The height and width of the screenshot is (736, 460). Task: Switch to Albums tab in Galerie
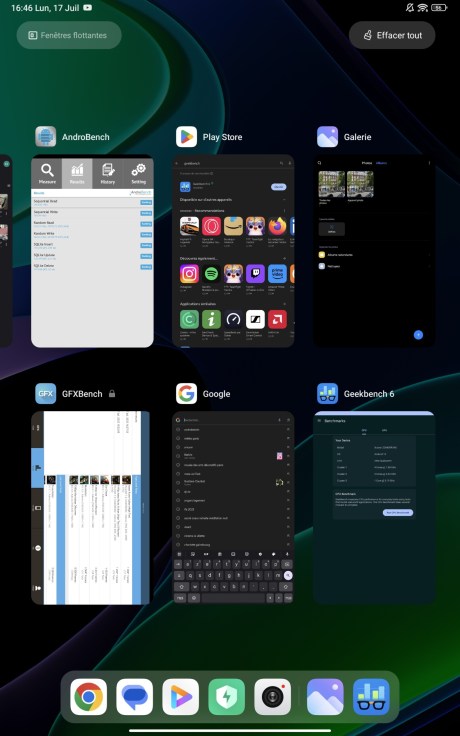click(382, 163)
